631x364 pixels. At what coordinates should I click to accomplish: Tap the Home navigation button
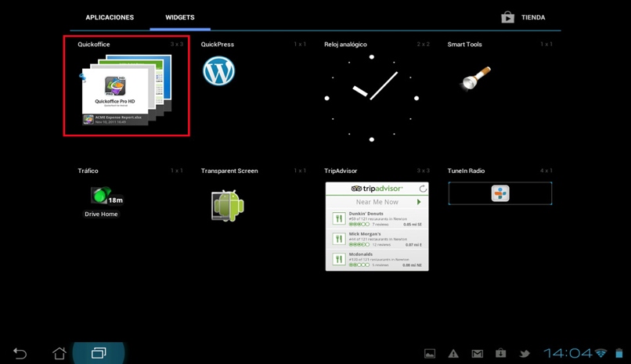coord(59,353)
